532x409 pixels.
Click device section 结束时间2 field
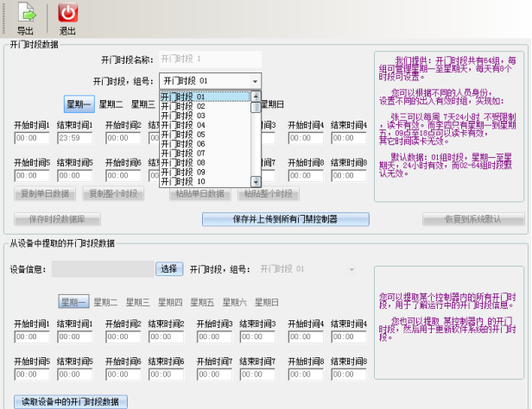tap(166, 337)
